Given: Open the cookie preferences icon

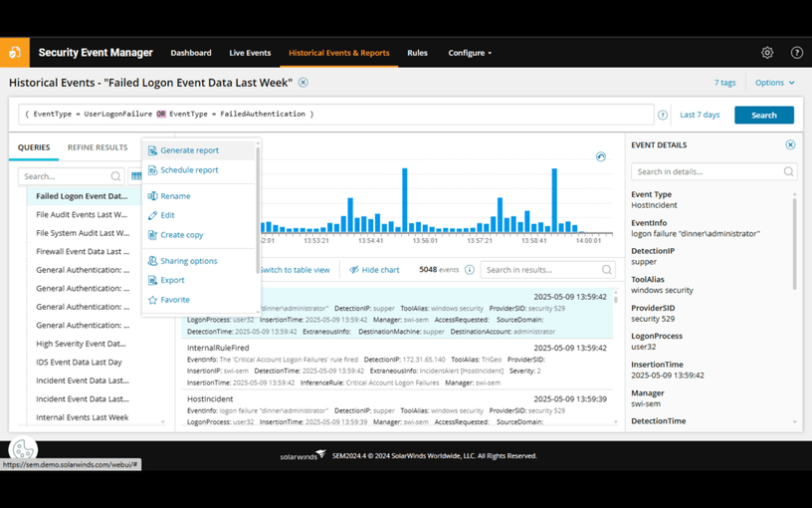Looking at the screenshot, I should [23, 450].
